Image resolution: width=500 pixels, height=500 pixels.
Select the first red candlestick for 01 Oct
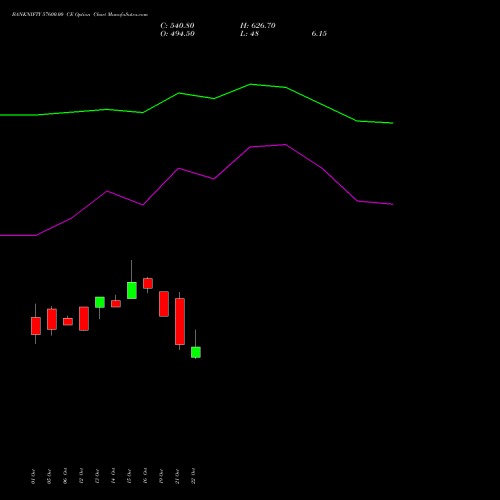click(36, 326)
